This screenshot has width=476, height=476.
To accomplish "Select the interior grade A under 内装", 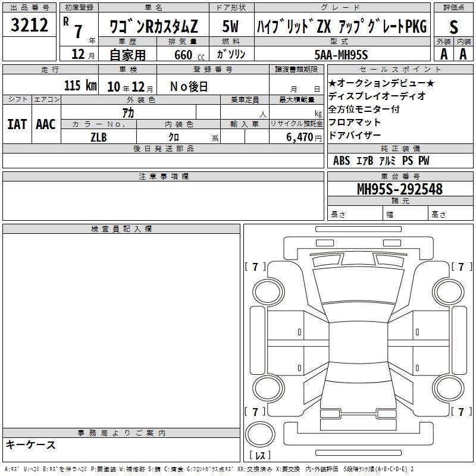I will [463, 54].
